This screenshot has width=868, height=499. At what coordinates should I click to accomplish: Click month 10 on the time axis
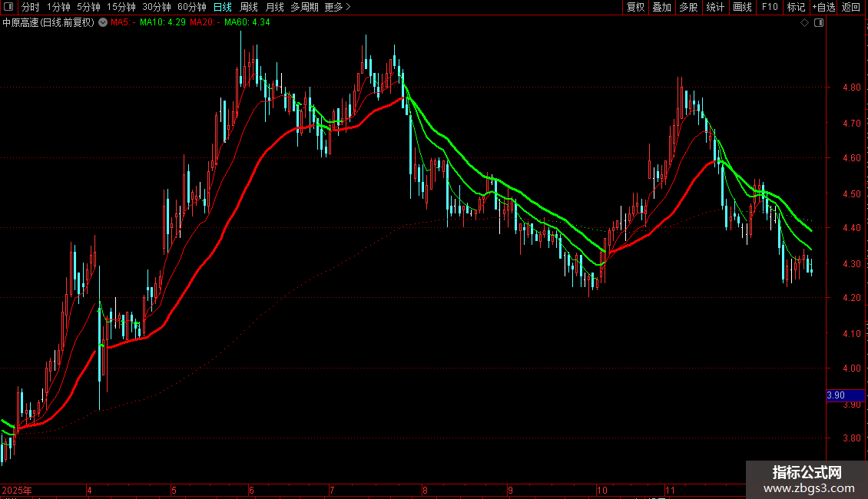(601, 490)
